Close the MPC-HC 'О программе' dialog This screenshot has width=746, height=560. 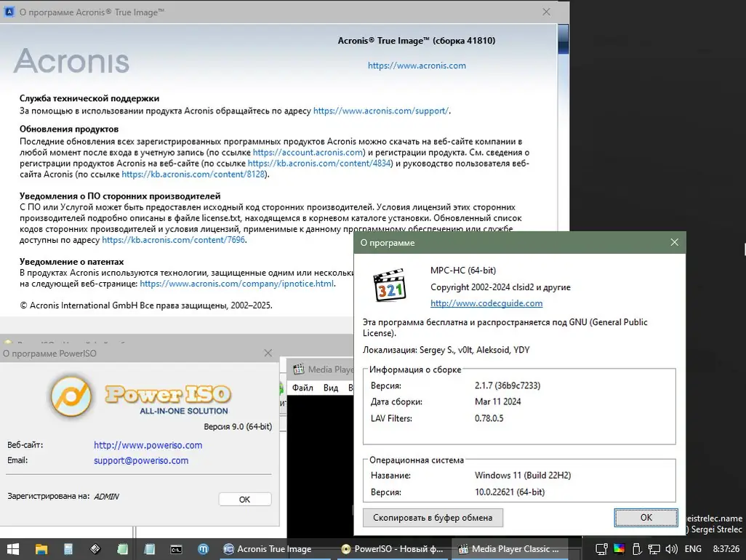coord(674,242)
